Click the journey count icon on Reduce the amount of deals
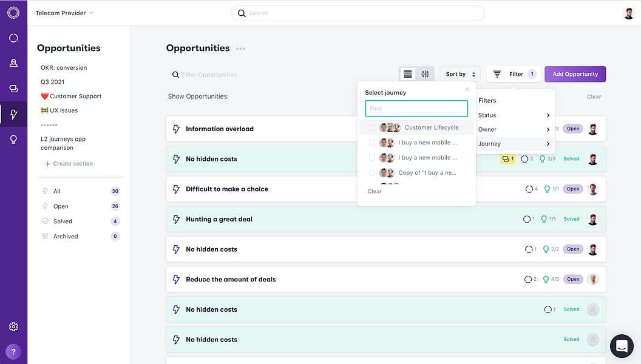This screenshot has height=364, width=641. [527, 280]
